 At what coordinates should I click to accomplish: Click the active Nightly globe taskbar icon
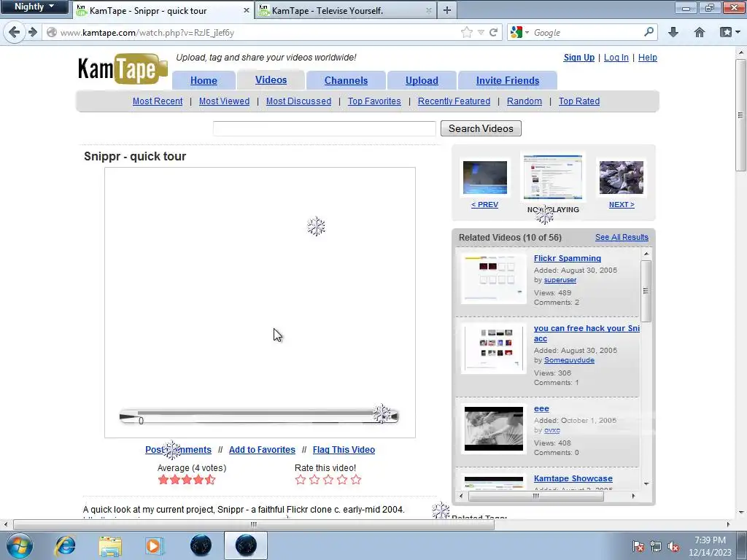246,545
